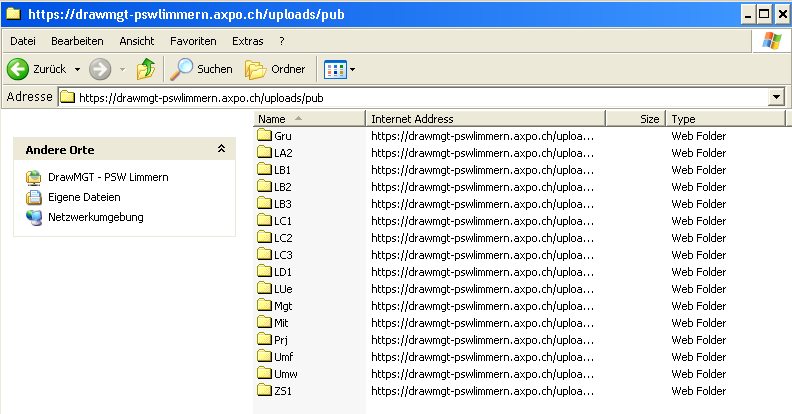Open the Datei menu
Viewport: 792px width, 414px height.
pos(23,41)
